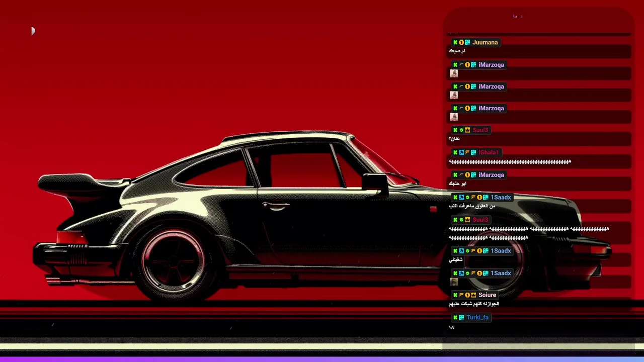Click the gift badge next to Turki_fa

(461, 318)
